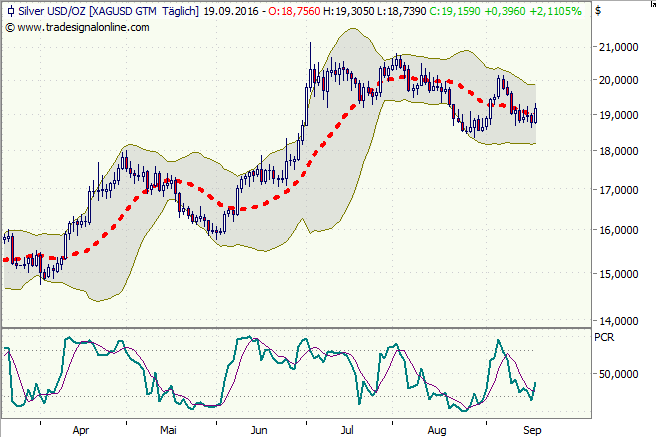Select the Silver USD/OZ chart title
This screenshot has width=656, height=437.
52,11
